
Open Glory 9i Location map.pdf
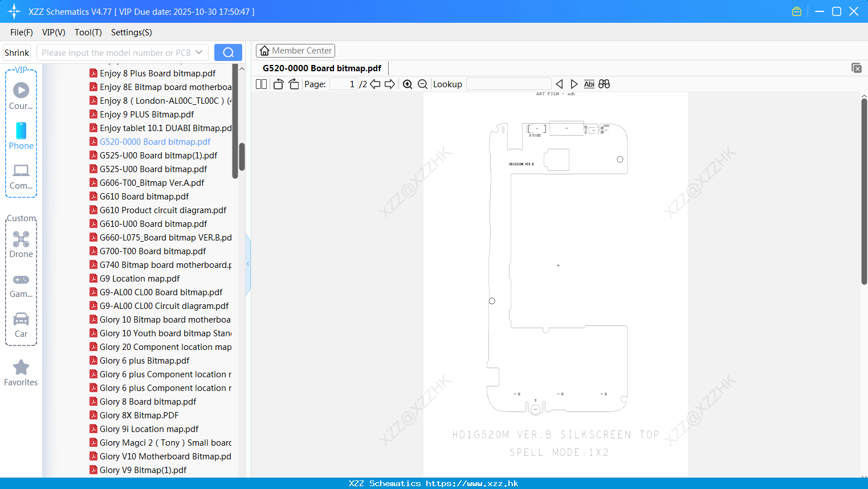[x=149, y=429]
